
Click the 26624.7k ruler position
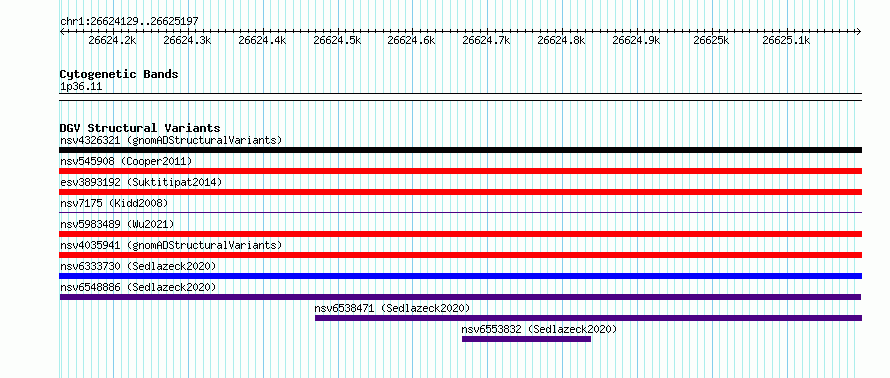pyautogui.click(x=486, y=40)
